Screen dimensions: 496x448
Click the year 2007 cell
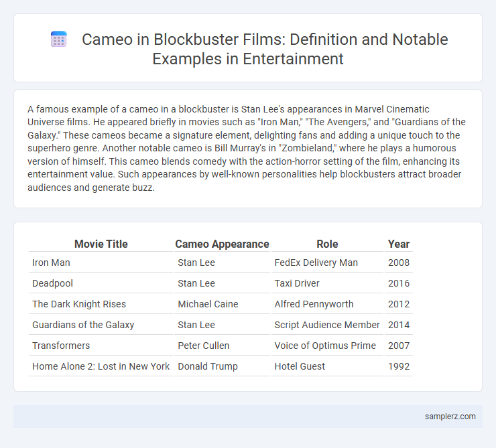click(399, 346)
